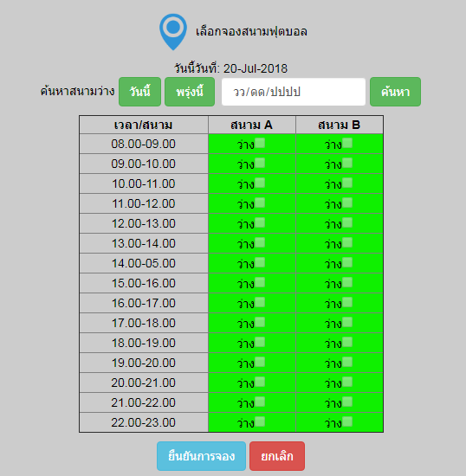Image resolution: width=466 pixels, height=476 pixels.
Task: Tick สนาม B checkbox for 20.00-21.00
Action: 347,382
